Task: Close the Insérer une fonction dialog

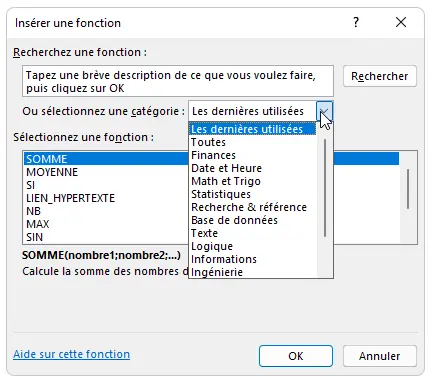Action: 401,23
